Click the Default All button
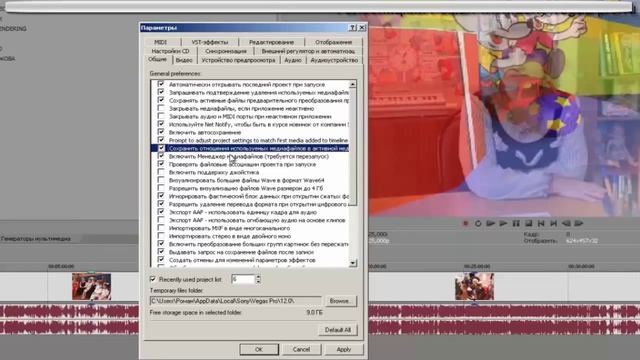Screen dimensions: 640x360 (338, 330)
